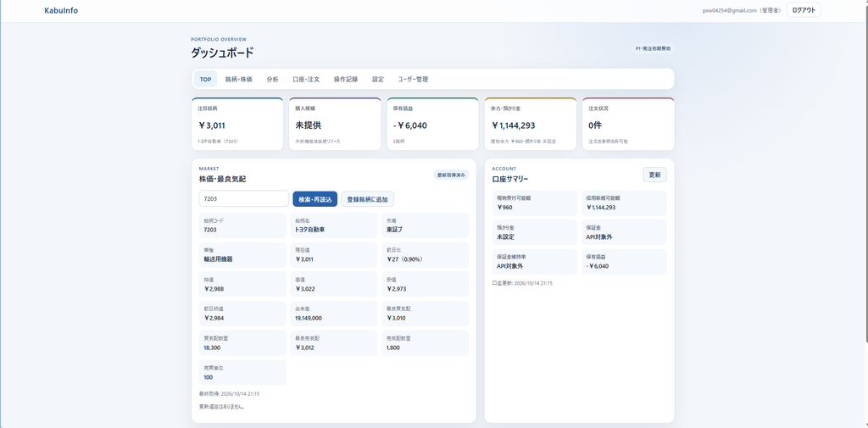Click the 最良売気配 cell ¥3,012
Viewport: 868px width, 428px height.
coord(334,342)
